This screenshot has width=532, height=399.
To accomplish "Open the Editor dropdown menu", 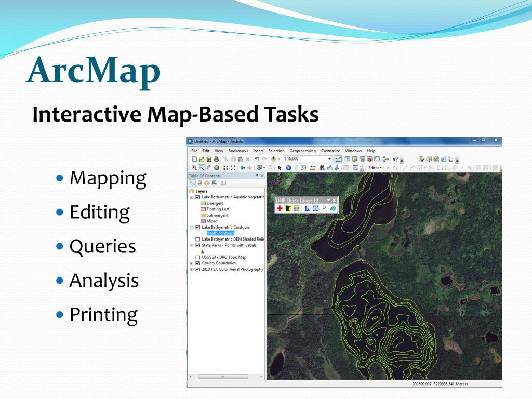I will tap(375, 168).
